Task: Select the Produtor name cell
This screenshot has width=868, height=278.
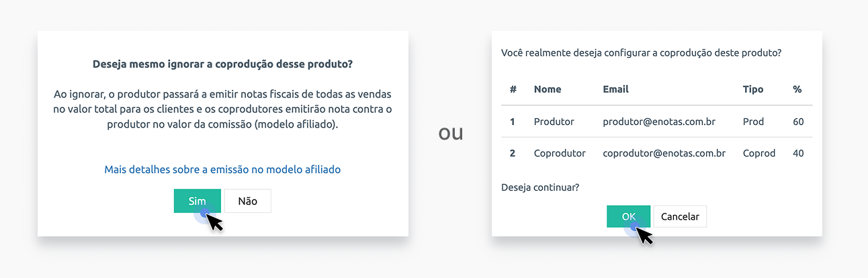Action: tap(554, 122)
